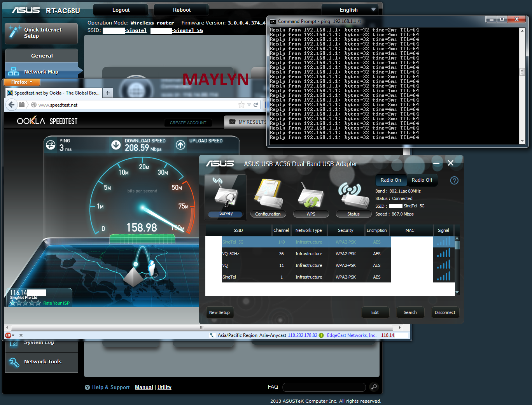
Task: Click the help question mark icon
Action: point(454,180)
